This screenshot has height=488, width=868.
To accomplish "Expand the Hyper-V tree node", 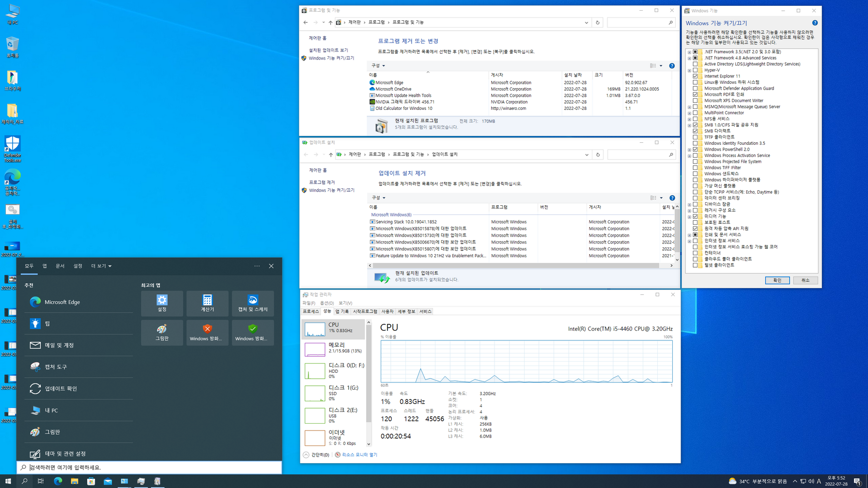I will [x=689, y=70].
